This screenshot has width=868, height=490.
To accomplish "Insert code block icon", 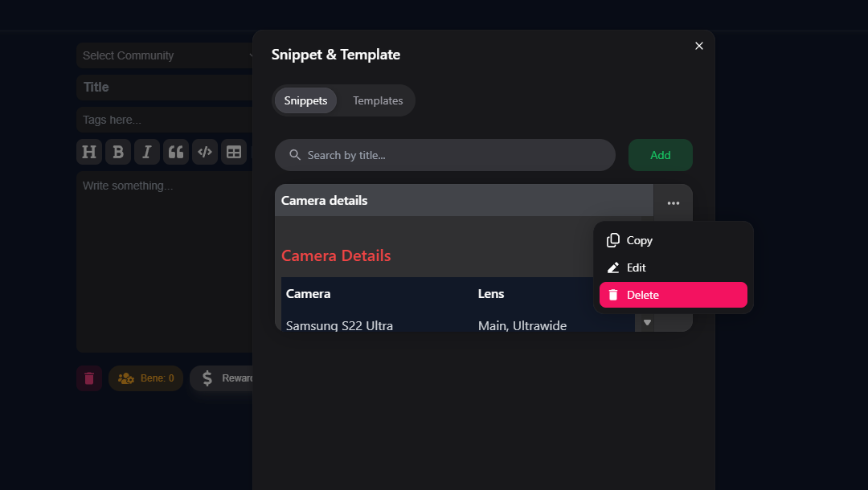I will tap(205, 152).
